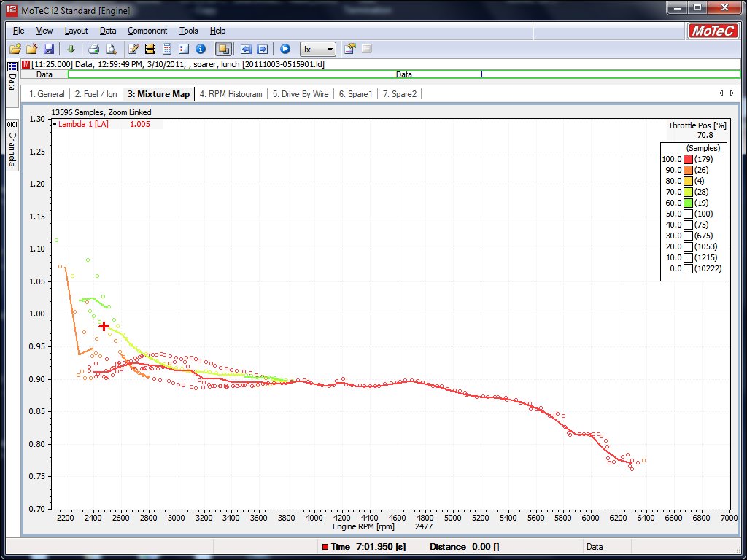Select the Drive By Wire tab
The image size is (747, 560).
301,94
